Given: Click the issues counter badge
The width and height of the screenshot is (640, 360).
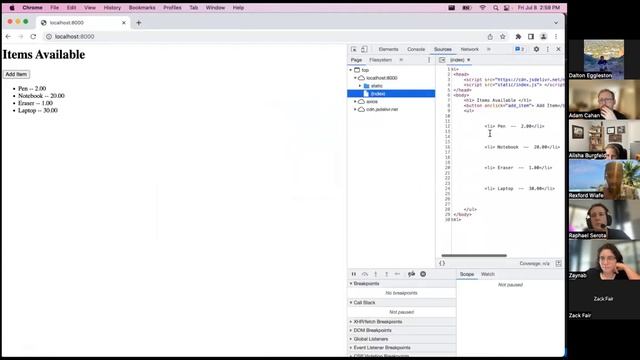Looking at the screenshot, I should click(520, 49).
